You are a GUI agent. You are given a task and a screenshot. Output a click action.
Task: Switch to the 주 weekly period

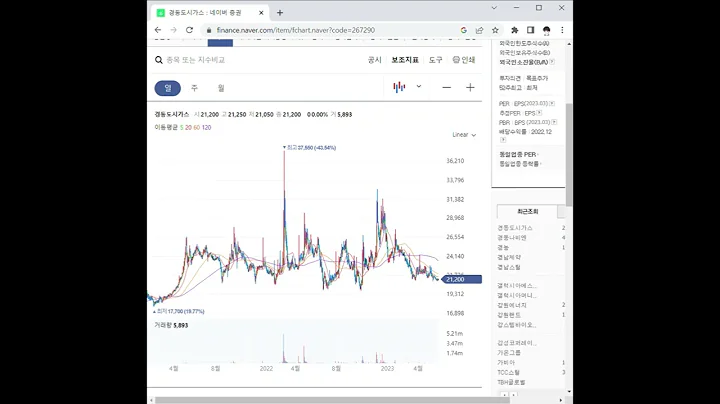194,88
